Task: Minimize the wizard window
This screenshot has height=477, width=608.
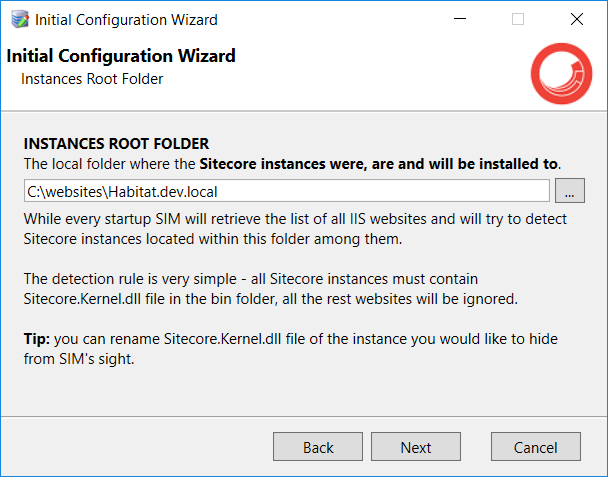Action: click(x=460, y=19)
